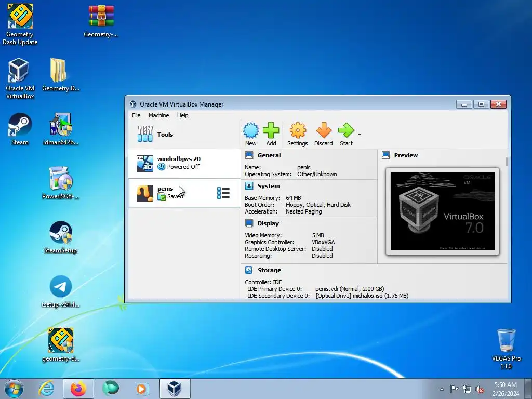
Task: Select the PowerISO8 installer icon
Action: pyautogui.click(x=61, y=182)
